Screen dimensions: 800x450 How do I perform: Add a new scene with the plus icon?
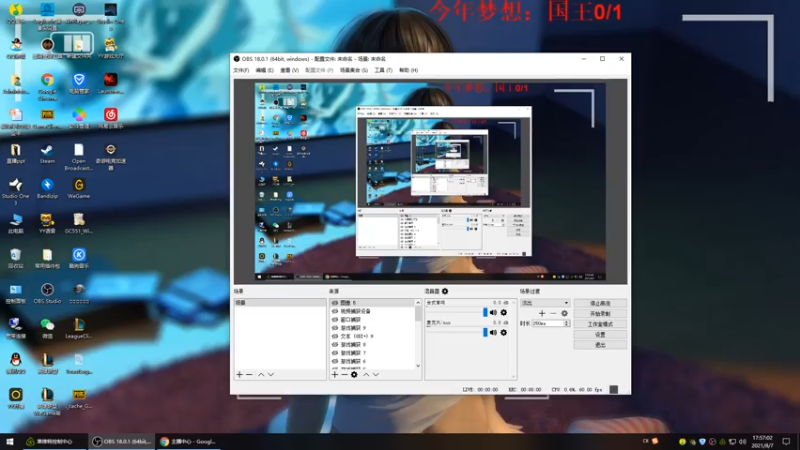(x=239, y=374)
